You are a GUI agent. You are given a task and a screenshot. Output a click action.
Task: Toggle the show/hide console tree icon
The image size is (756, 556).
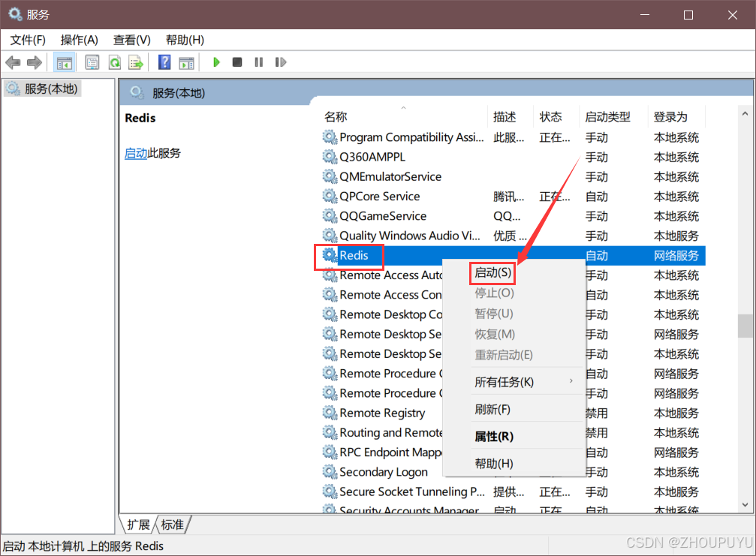(64, 62)
